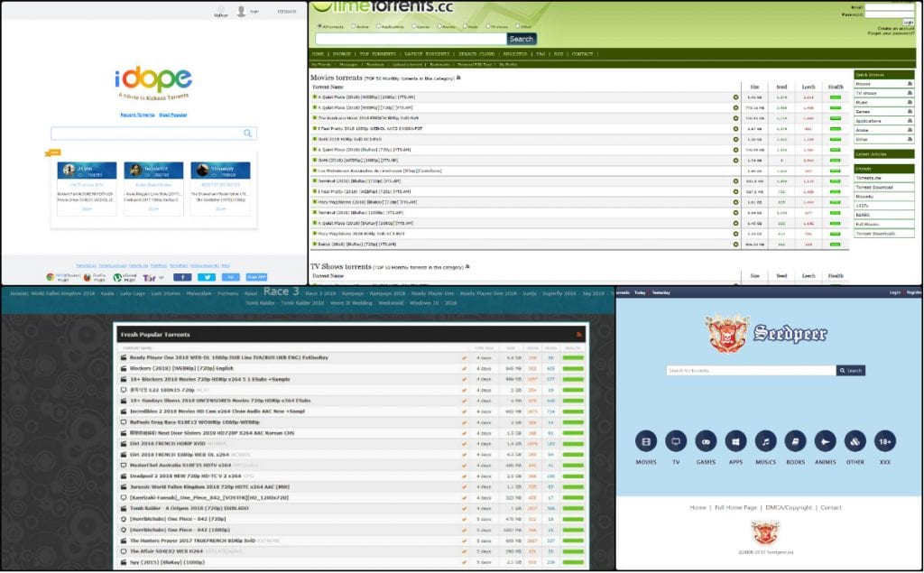Click the Anime category icon on Seedpeer

point(824,440)
